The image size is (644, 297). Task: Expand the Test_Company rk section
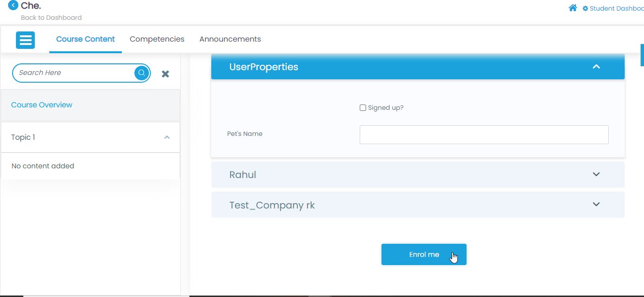(x=596, y=205)
